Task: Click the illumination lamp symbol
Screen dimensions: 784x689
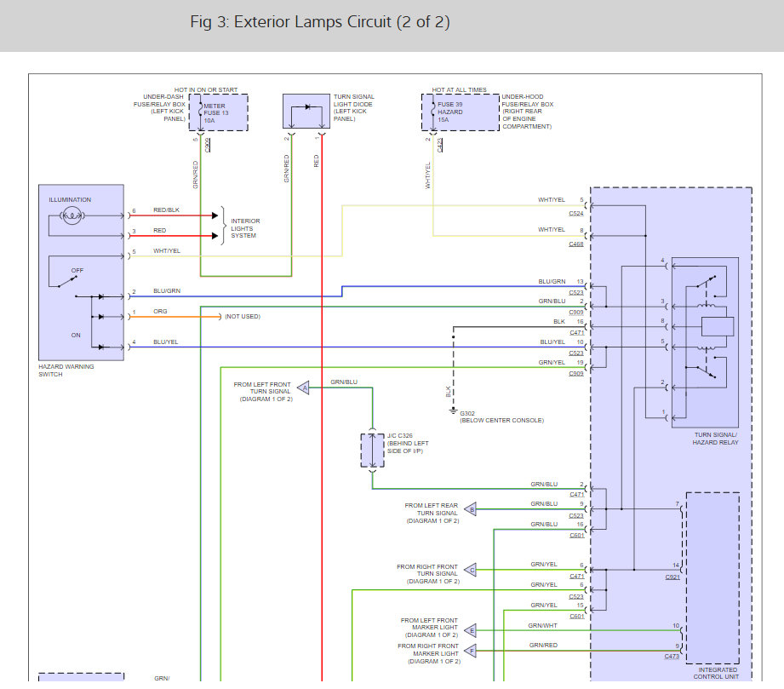Action: (72, 216)
